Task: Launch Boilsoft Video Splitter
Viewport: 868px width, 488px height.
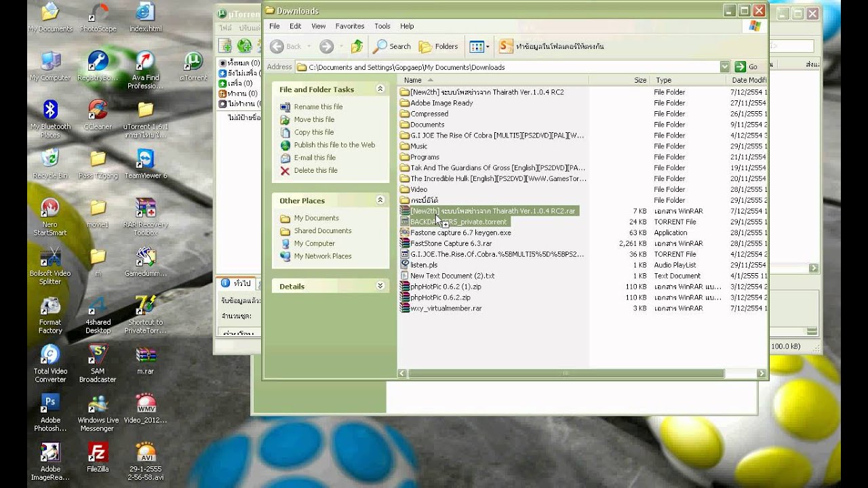Action: tap(50, 266)
